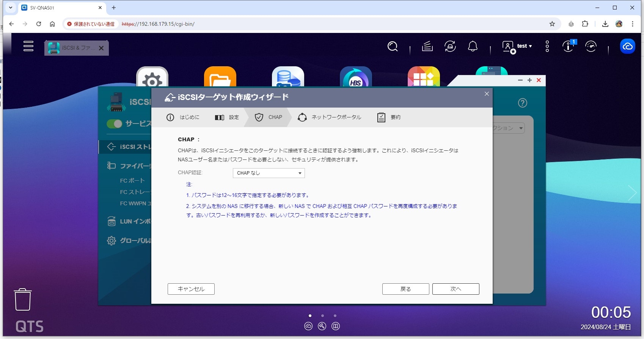Select the third desktop page dot
Viewport: 644px width, 339px height.
click(335, 316)
